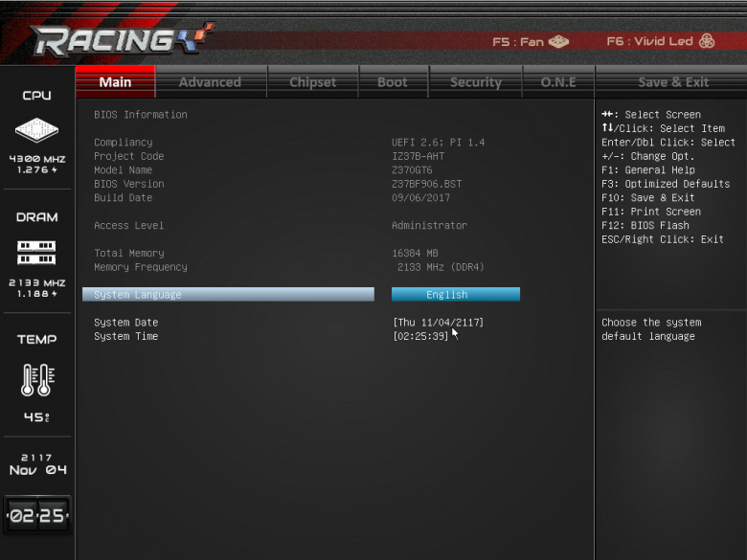Select the System Language row
Image resolution: width=747 pixels, height=560 pixels.
(x=228, y=294)
